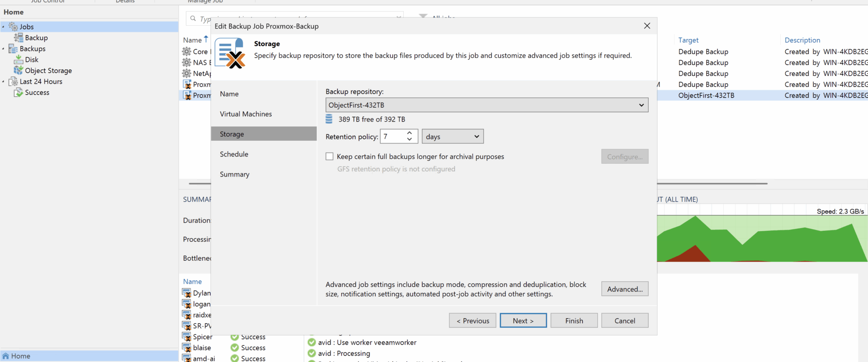This screenshot has height=362, width=868.
Task: Click the logan VM icon
Action: point(187,304)
